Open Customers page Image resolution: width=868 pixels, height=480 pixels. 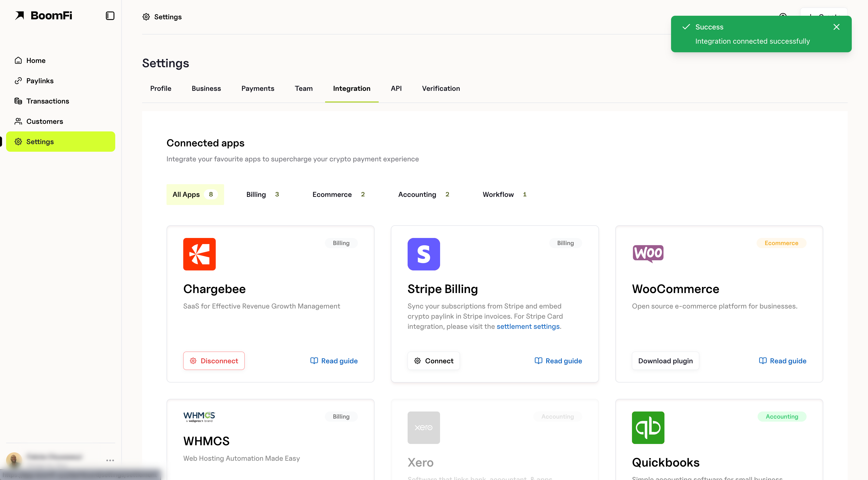pos(44,121)
